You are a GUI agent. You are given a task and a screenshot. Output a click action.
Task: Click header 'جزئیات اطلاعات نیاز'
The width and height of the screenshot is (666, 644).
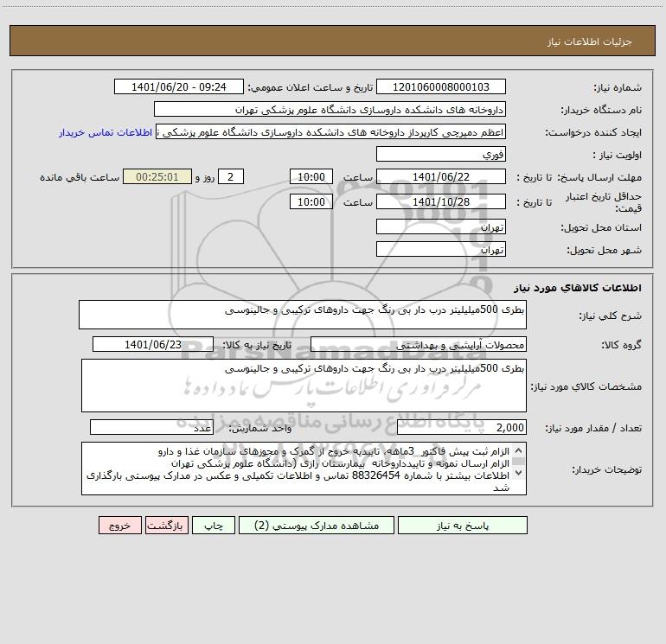[x=590, y=41]
